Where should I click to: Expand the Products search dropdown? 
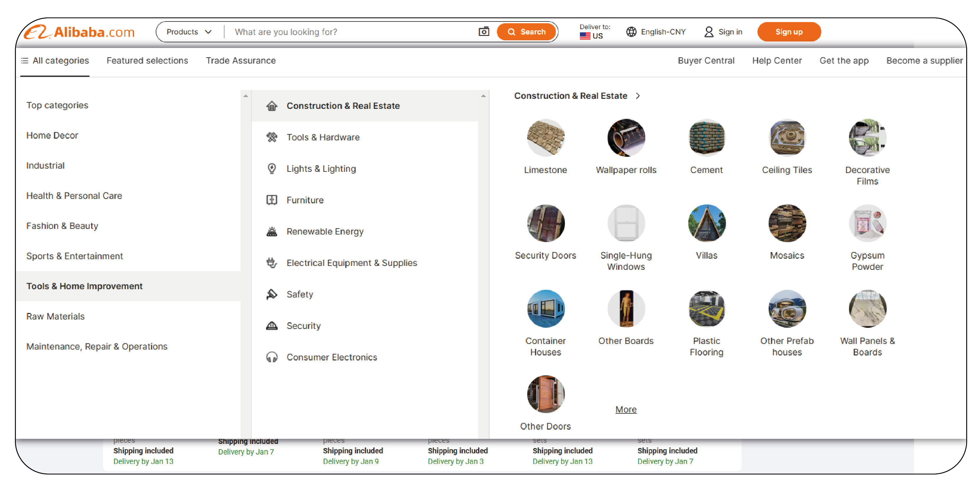(x=189, y=32)
